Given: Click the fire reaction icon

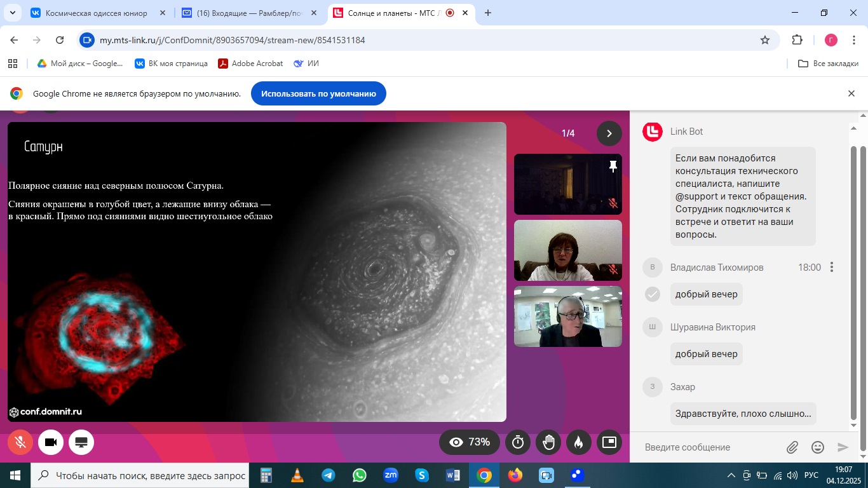Looking at the screenshot, I should [579, 442].
